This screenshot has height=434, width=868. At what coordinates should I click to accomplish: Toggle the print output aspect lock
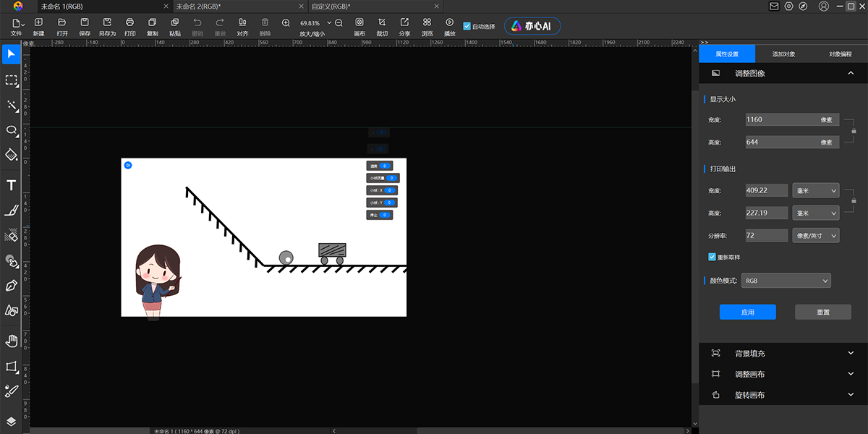point(854,200)
